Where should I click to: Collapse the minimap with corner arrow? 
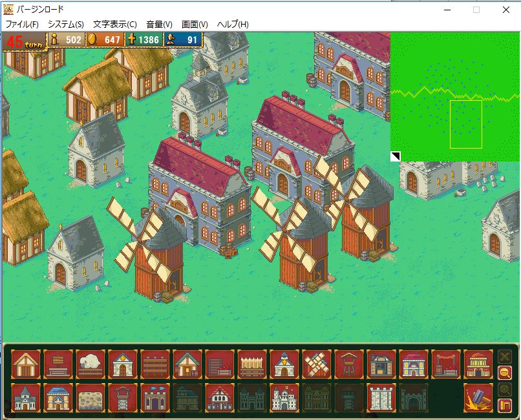(396, 156)
